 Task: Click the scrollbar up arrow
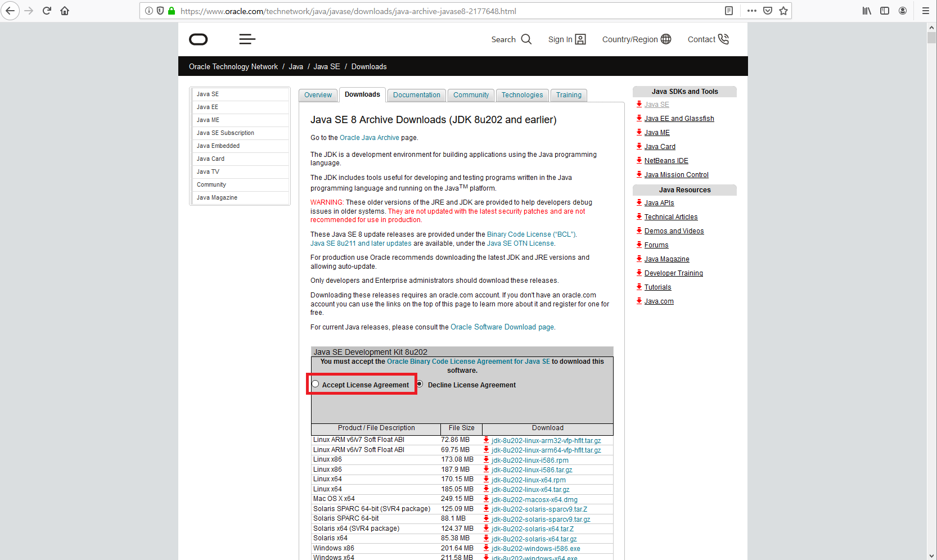pos(932,27)
